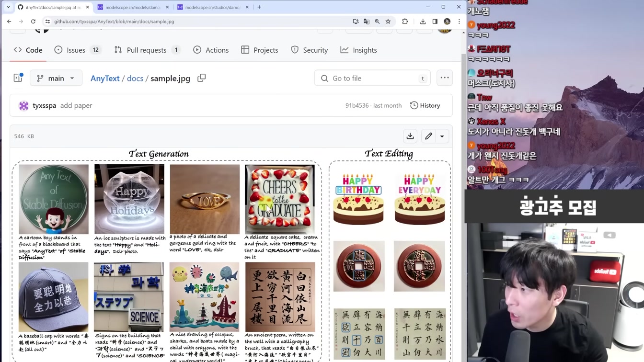Open the docs folder breadcrumb
The height and width of the screenshot is (362, 644).
click(135, 78)
